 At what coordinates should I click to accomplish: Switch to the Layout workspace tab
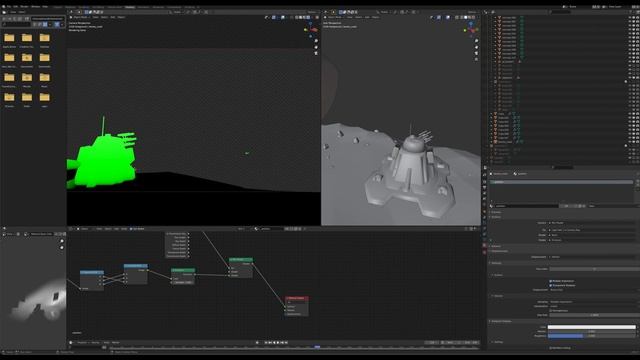coord(58,7)
